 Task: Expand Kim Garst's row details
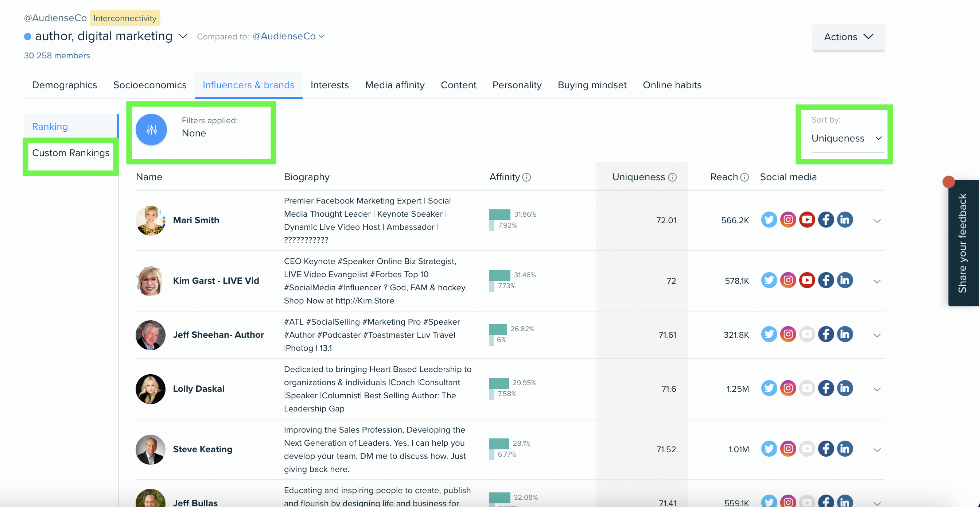tap(877, 281)
